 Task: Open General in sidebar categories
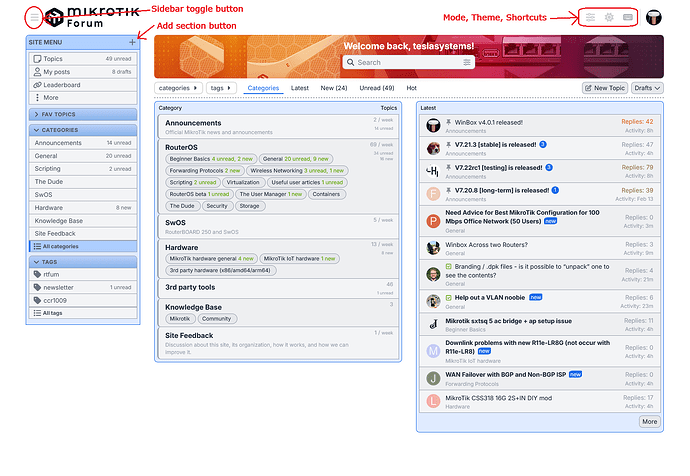click(x=83, y=156)
